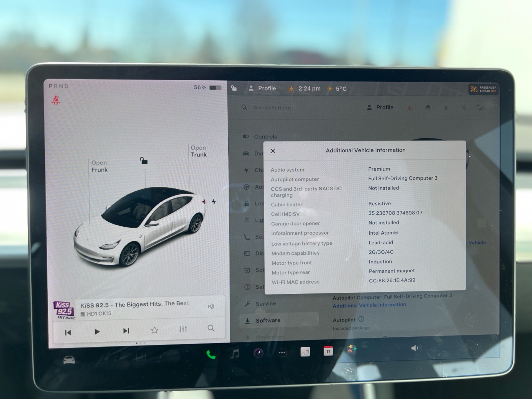Open the three-dots app launcher
This screenshot has height=399, width=532.
click(x=282, y=353)
